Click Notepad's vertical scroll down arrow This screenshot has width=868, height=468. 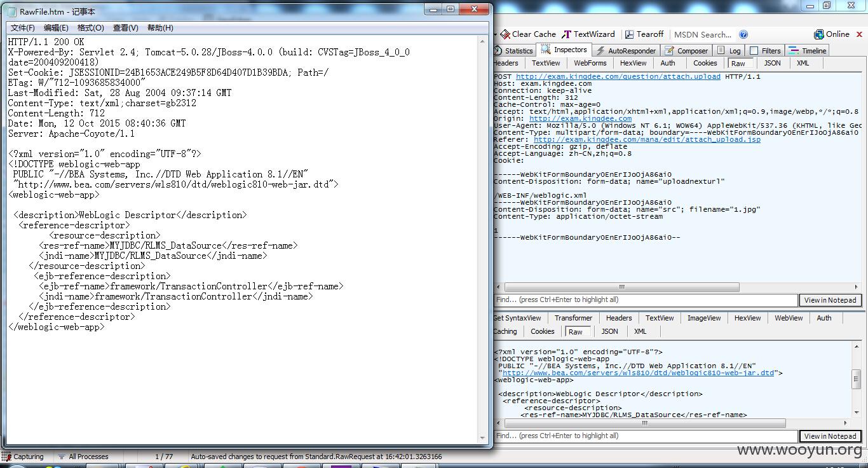click(x=482, y=439)
